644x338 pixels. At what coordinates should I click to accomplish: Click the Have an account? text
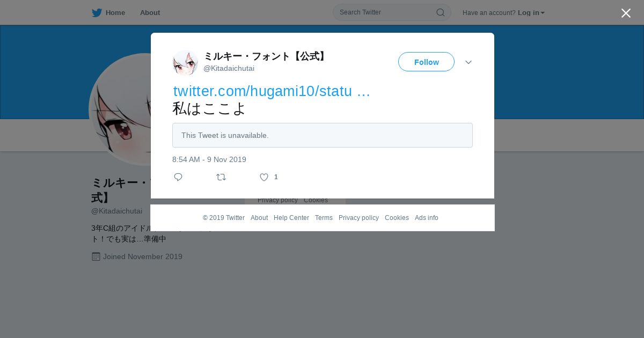pyautogui.click(x=489, y=13)
